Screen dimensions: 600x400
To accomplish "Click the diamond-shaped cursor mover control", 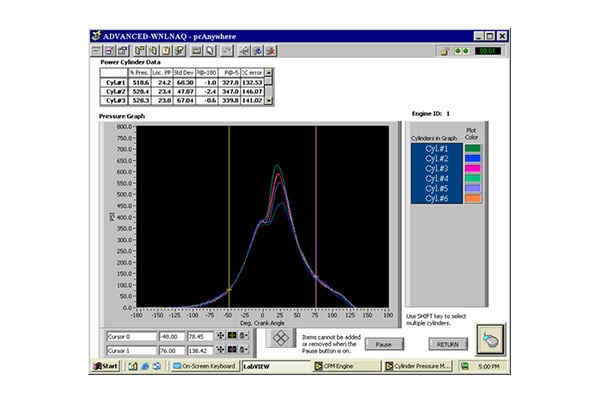I will point(280,338).
